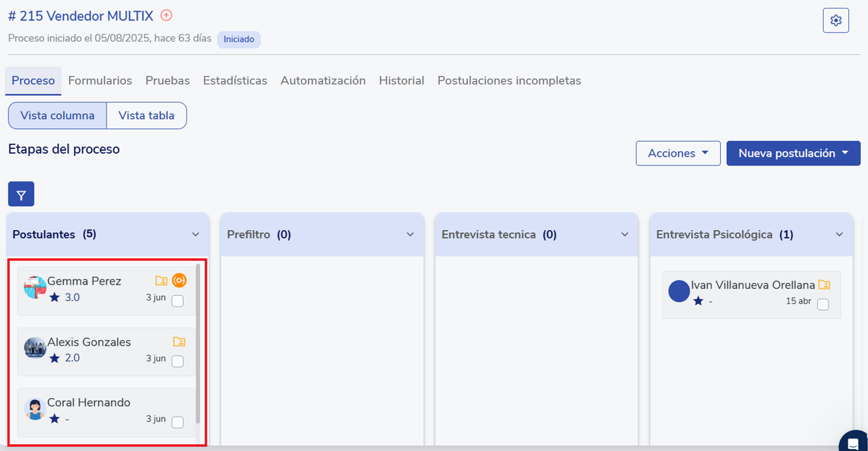The image size is (868, 451).
Task: Click Gemma Perez's orange folder icon
Action: point(161,281)
